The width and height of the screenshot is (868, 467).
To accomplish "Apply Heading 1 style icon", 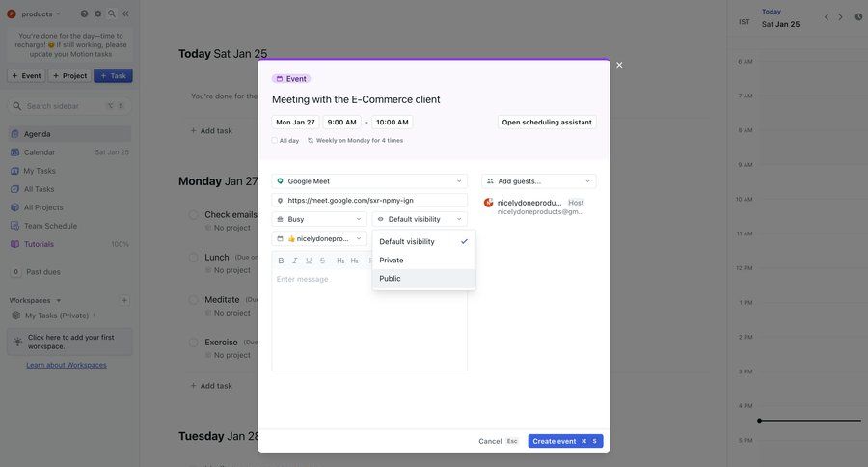I will 340,261.
